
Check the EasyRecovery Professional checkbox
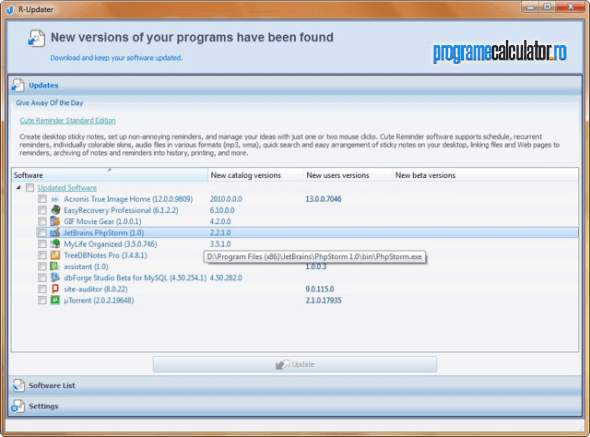pyautogui.click(x=42, y=210)
